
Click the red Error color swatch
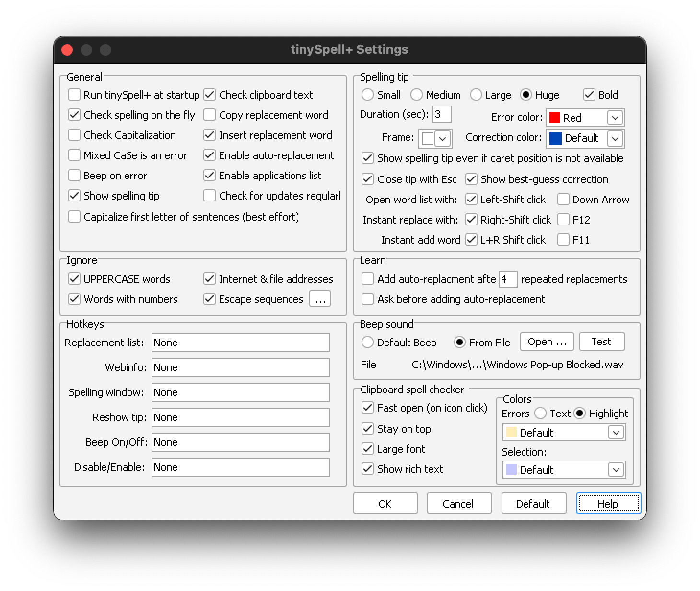[x=555, y=118]
